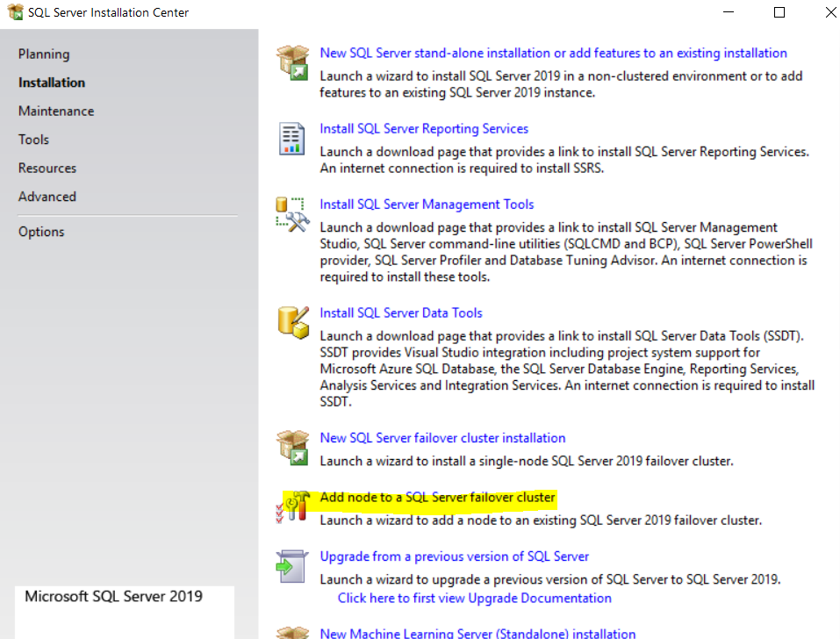Maximize the Installation Center window

pos(779,11)
